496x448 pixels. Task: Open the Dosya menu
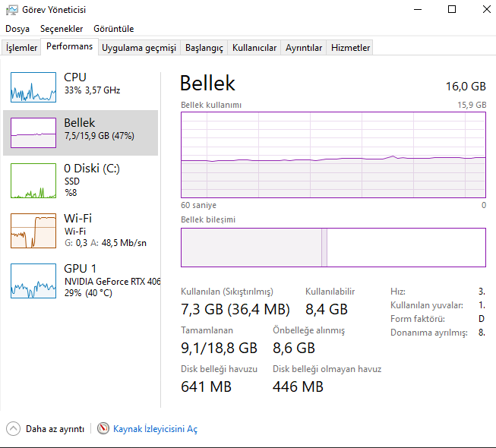(x=17, y=29)
